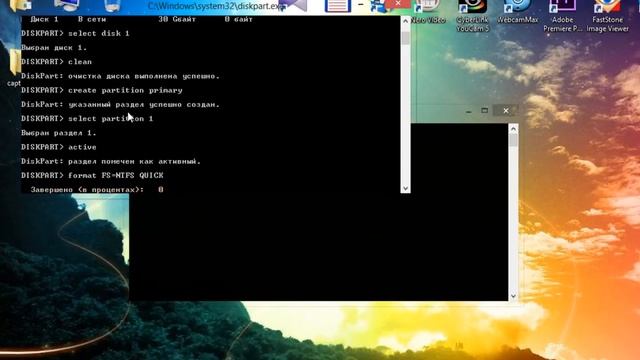Close the diskpart.exe window

point(398,4)
